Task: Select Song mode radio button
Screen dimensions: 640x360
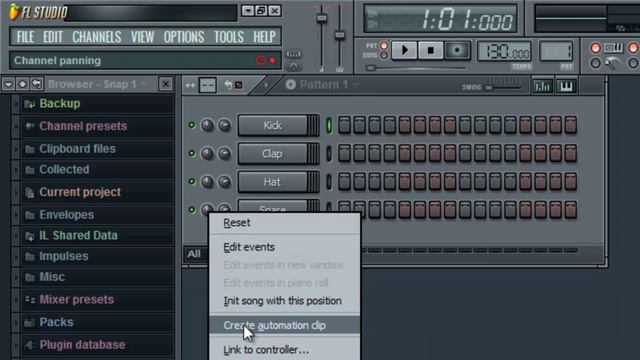Action: tap(384, 55)
